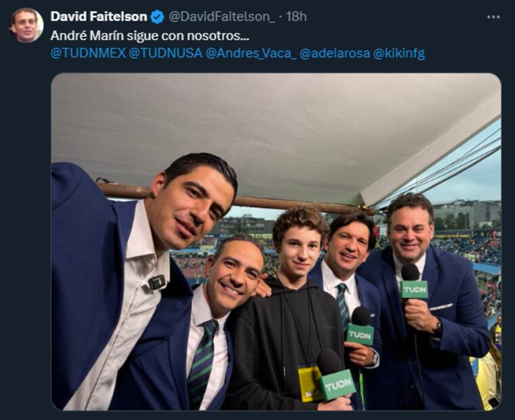The width and height of the screenshot is (515, 420).
Task: Open the @DavidFaitelson_ handle link
Action: [x=222, y=17]
